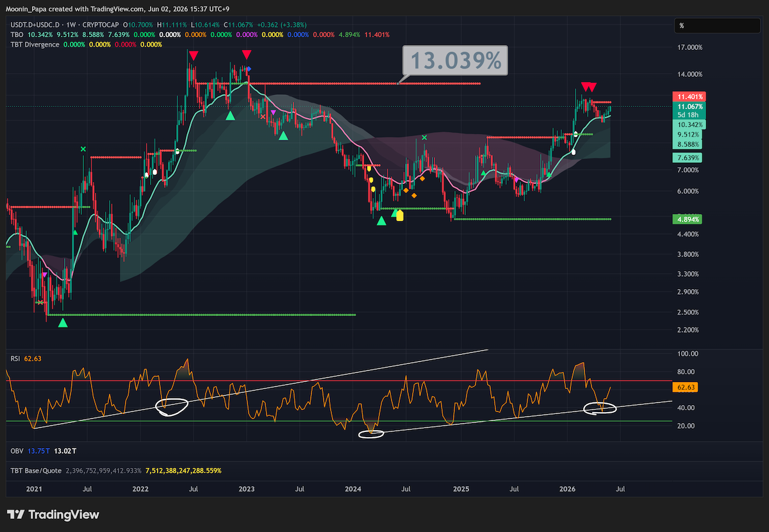Screen dimensions: 769x532
Task: Click the orange RSI value 62.63 in legend
Action: tap(33, 359)
